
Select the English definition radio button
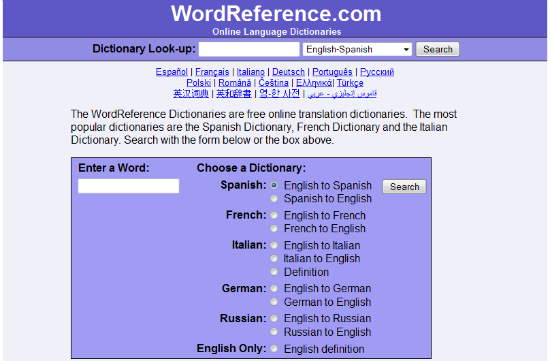coord(274,348)
